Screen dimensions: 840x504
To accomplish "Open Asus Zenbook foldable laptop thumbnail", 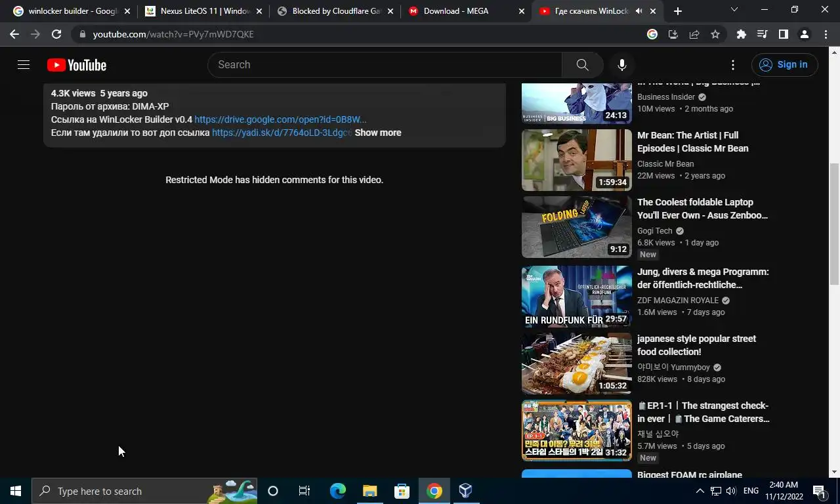I will 577,227.
